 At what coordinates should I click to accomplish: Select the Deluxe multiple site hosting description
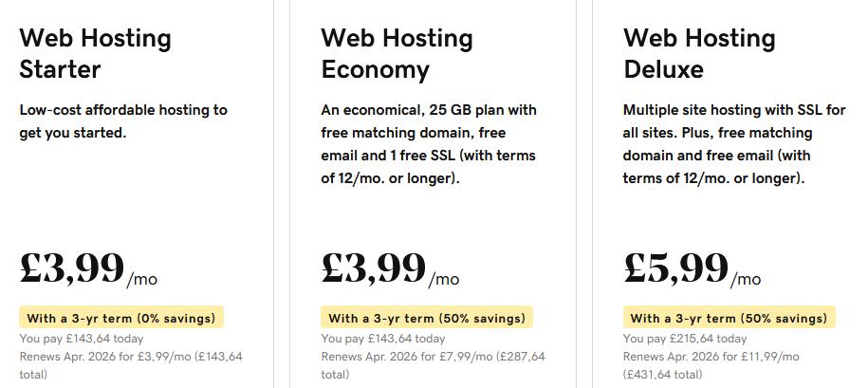pos(734,144)
